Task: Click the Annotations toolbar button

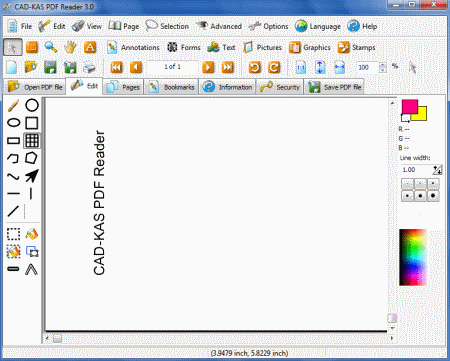Action: [133, 48]
